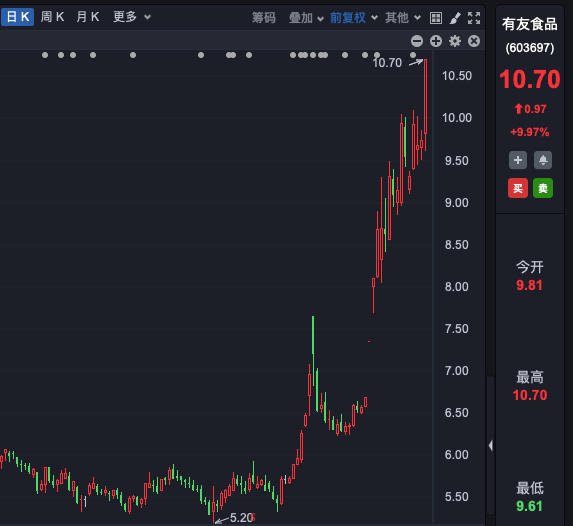573x526 pixels.
Task: Click the 10.70 high price label on chart
Action: point(387,63)
